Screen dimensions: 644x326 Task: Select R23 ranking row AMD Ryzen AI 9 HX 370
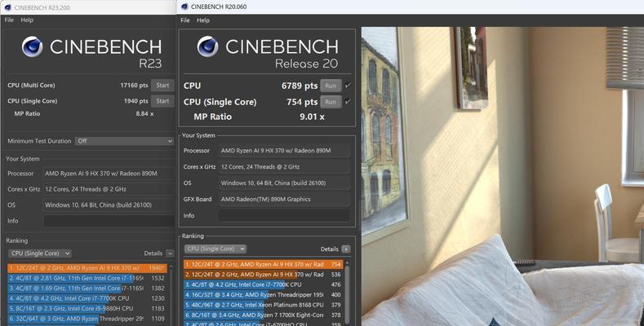(x=87, y=268)
